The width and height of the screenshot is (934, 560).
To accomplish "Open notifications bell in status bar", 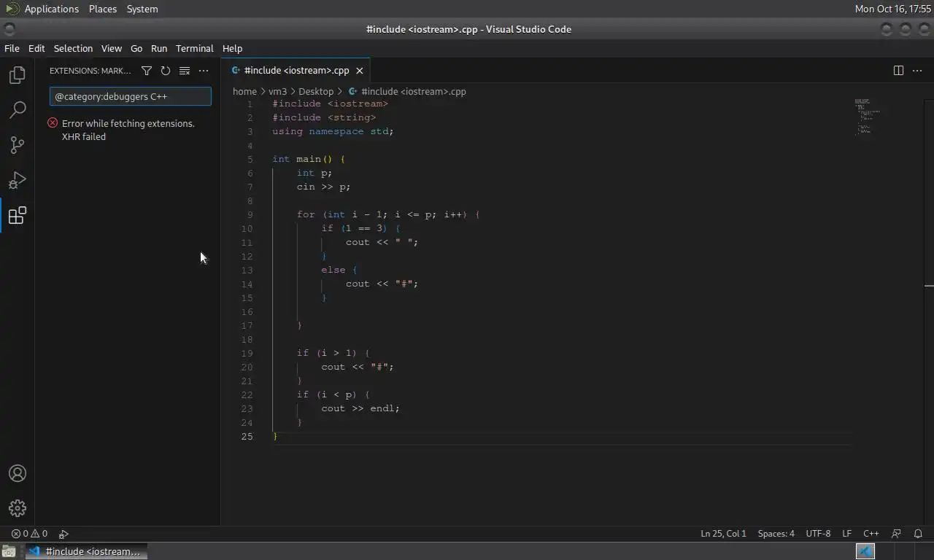I will [x=918, y=534].
